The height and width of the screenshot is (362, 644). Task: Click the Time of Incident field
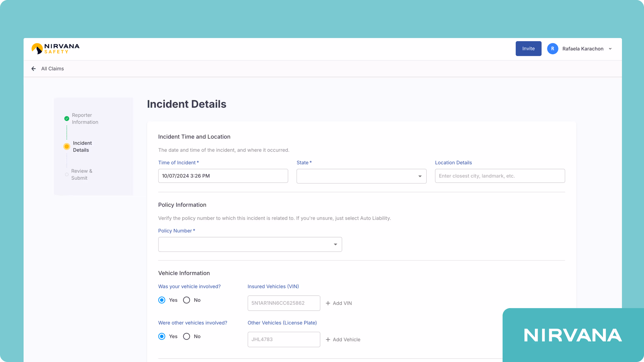[x=223, y=176]
